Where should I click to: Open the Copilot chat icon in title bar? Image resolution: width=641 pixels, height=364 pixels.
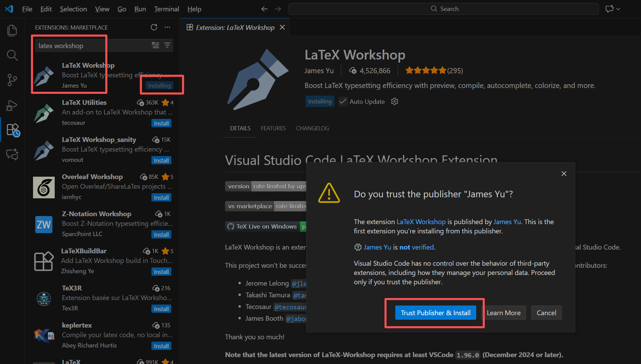coord(609,9)
